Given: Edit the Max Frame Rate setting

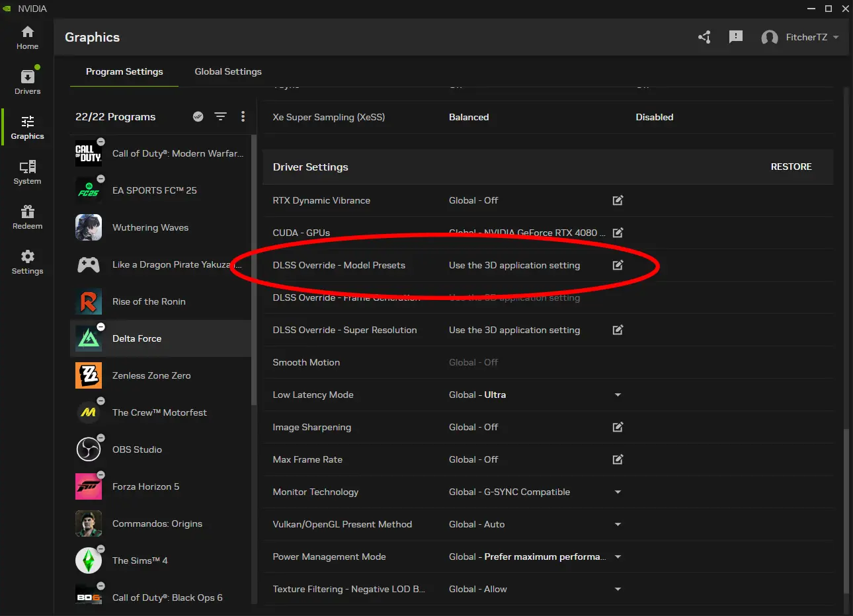Looking at the screenshot, I should (618, 459).
